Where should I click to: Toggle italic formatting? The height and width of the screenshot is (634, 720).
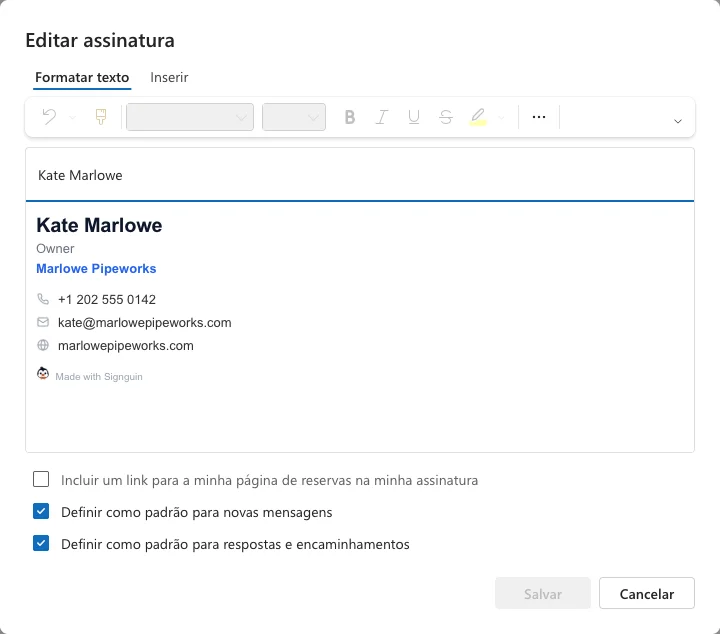[382, 118]
